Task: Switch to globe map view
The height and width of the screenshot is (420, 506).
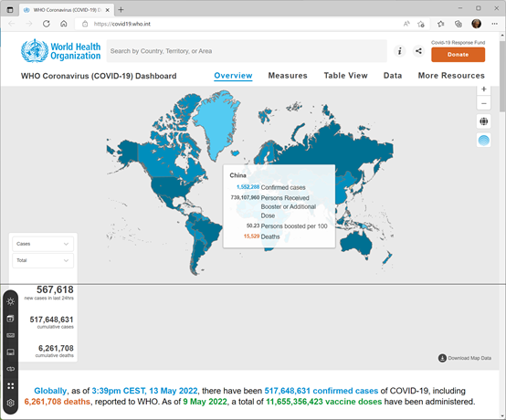Action: pos(483,121)
